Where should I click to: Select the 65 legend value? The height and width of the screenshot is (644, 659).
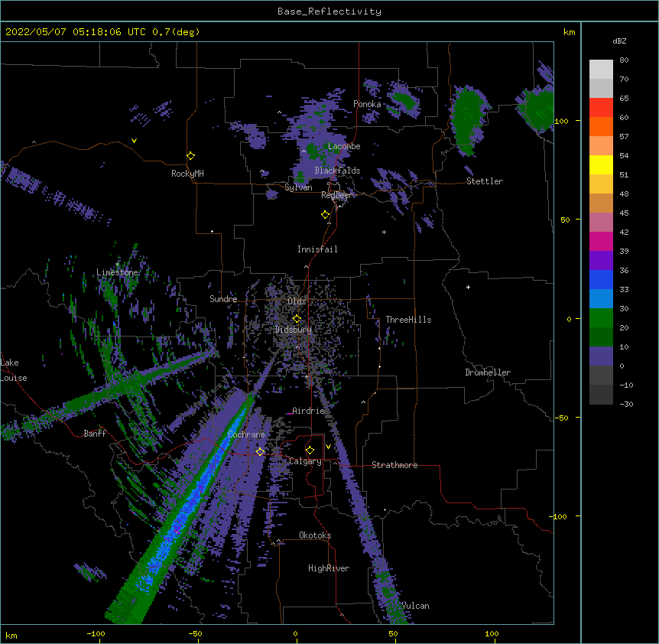[624, 99]
